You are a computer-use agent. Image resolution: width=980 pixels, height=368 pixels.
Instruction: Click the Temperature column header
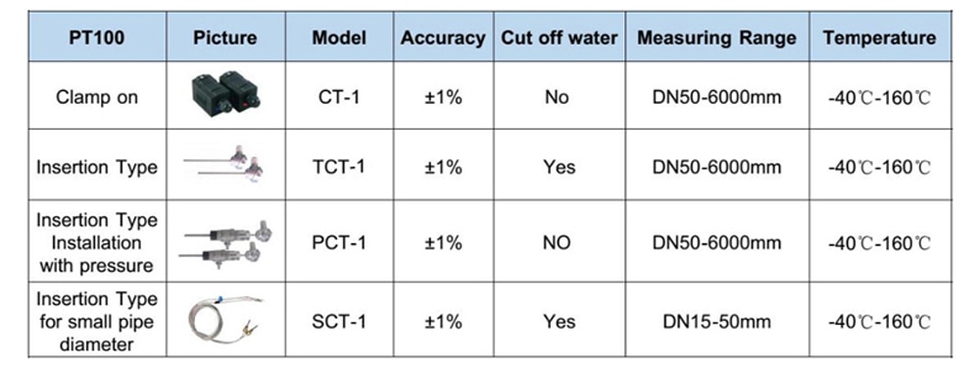[x=880, y=37]
